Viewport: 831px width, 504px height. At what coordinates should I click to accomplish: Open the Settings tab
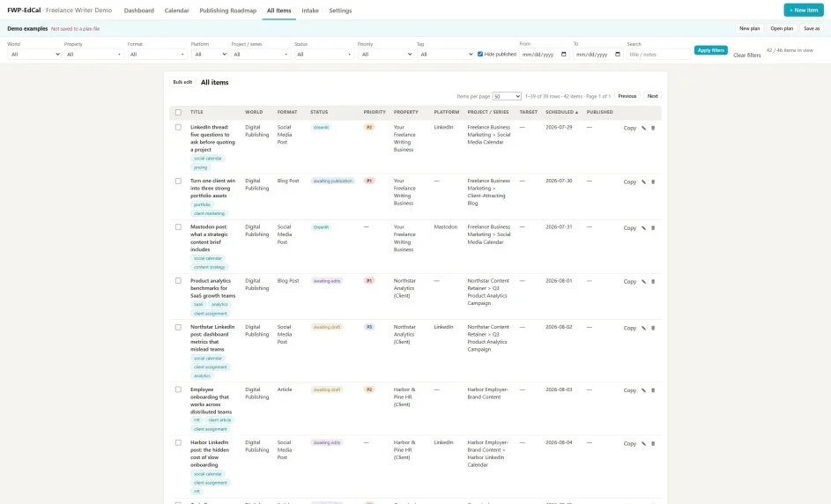click(340, 11)
